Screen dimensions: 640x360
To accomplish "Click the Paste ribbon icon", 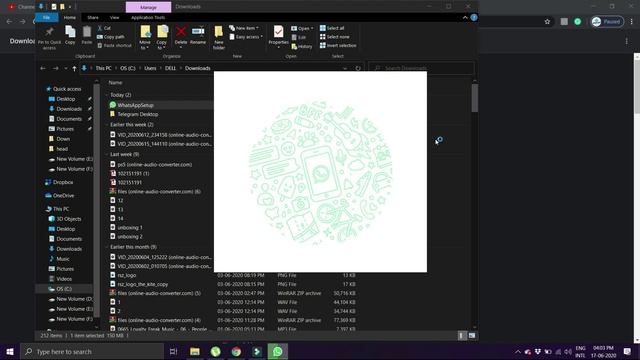I will (87, 32).
